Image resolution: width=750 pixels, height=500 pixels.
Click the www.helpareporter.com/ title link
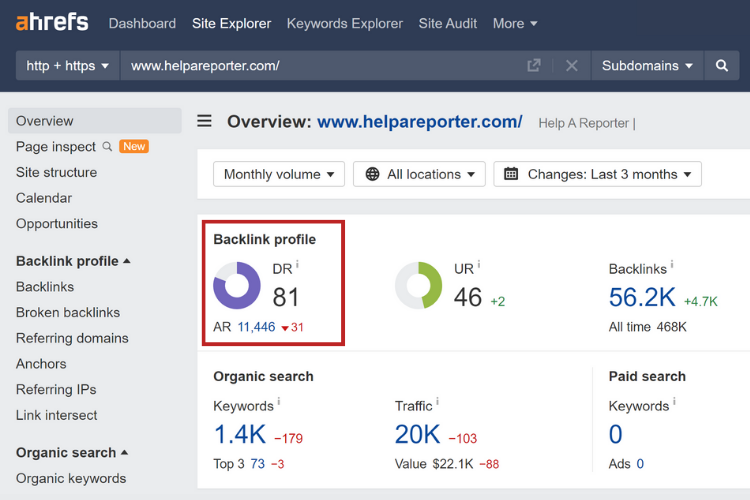420,122
